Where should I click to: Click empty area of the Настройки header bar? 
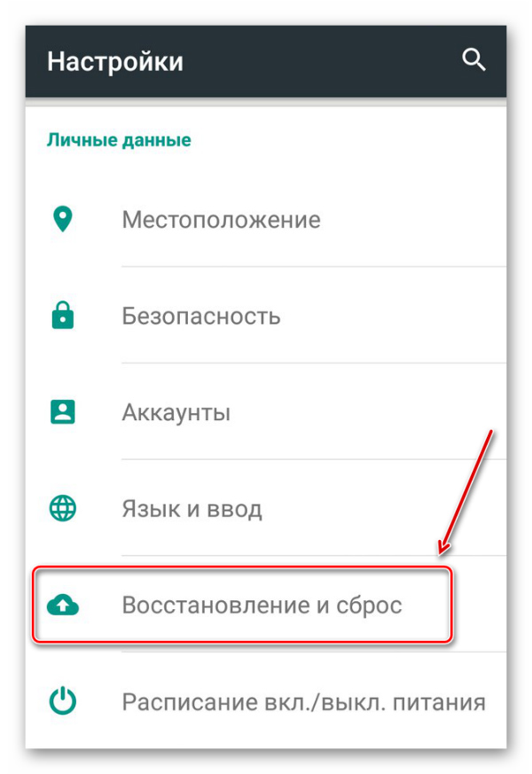(x=321, y=61)
